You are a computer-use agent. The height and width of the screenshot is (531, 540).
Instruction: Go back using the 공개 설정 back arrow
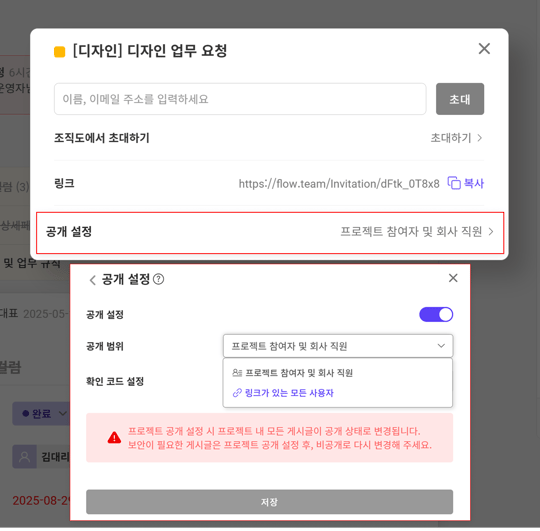coord(92,280)
